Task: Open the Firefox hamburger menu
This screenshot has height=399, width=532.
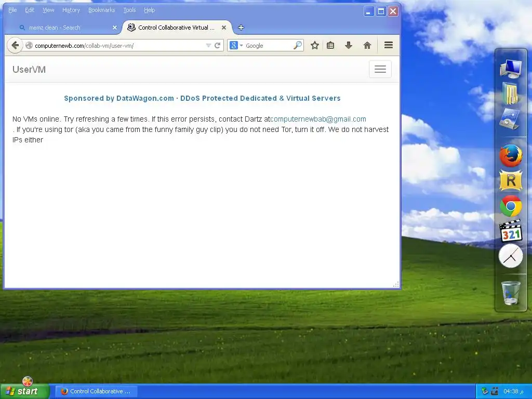Action: click(x=389, y=45)
